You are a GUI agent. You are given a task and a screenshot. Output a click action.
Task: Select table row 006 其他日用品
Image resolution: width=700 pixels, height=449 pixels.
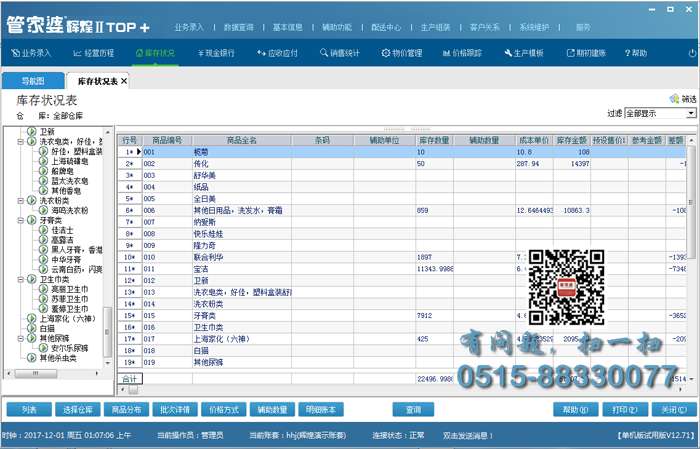pos(402,211)
